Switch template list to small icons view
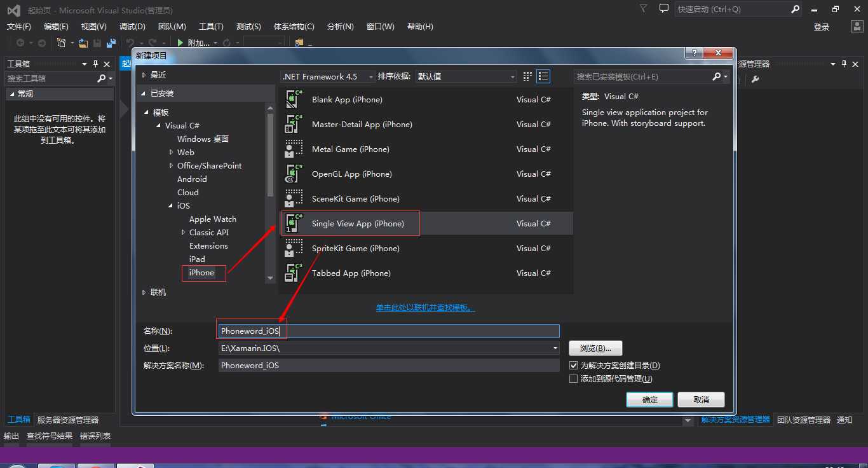 (x=527, y=76)
